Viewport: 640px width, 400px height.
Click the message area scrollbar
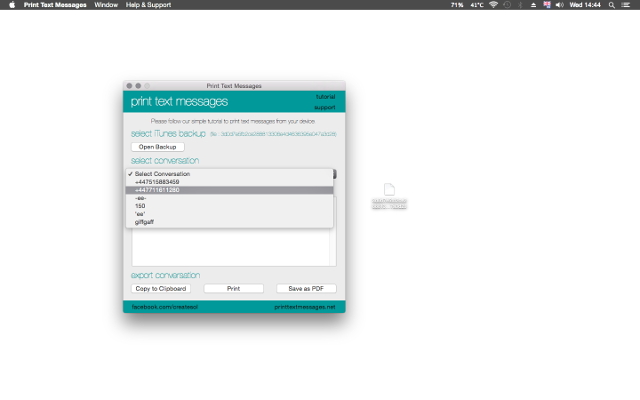[333, 231]
